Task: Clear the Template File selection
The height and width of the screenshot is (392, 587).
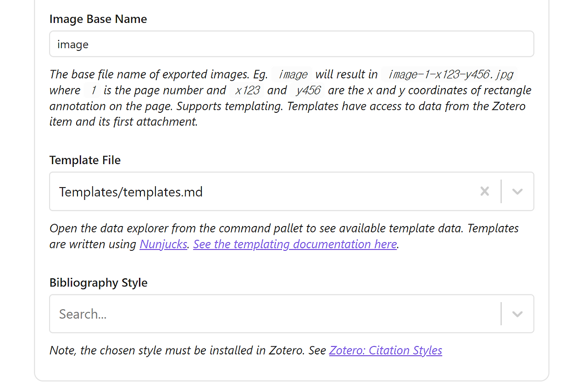Action: [x=484, y=192]
